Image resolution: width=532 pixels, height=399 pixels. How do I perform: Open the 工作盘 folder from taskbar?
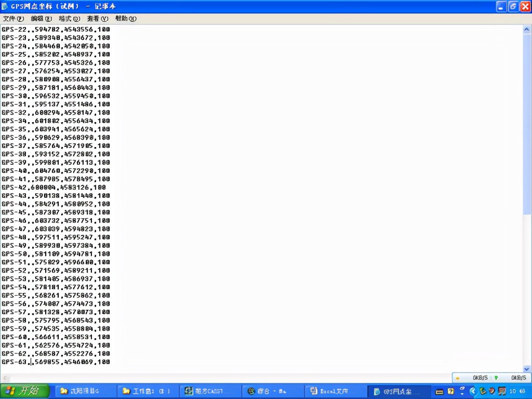click(x=147, y=391)
